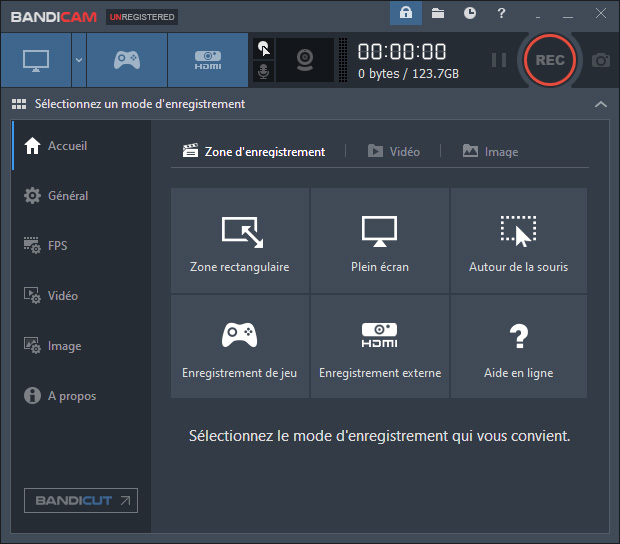Viewport: 620px width, 544px height.
Task: Open the Général settings section
Action: click(x=81, y=196)
